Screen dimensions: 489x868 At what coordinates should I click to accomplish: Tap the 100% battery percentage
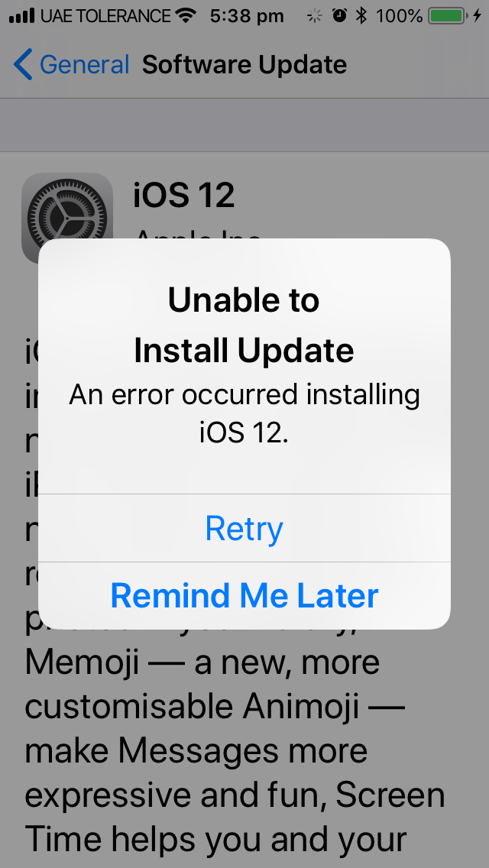pyautogui.click(x=400, y=16)
